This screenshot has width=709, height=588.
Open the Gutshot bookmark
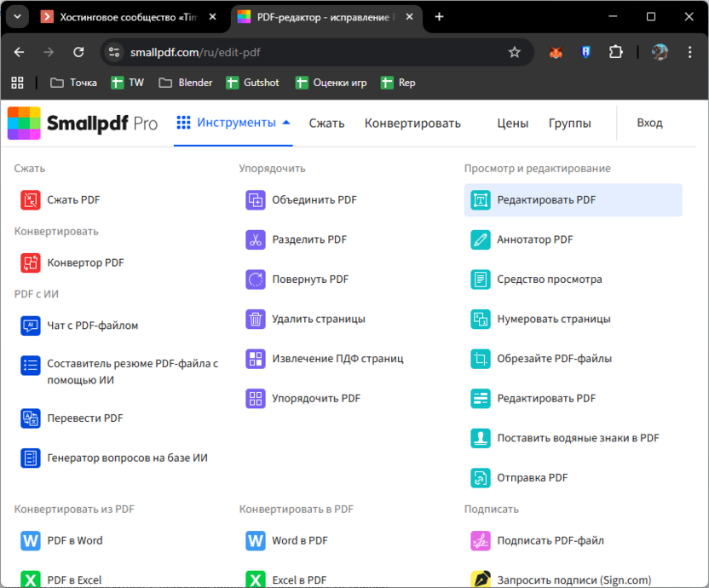(253, 83)
